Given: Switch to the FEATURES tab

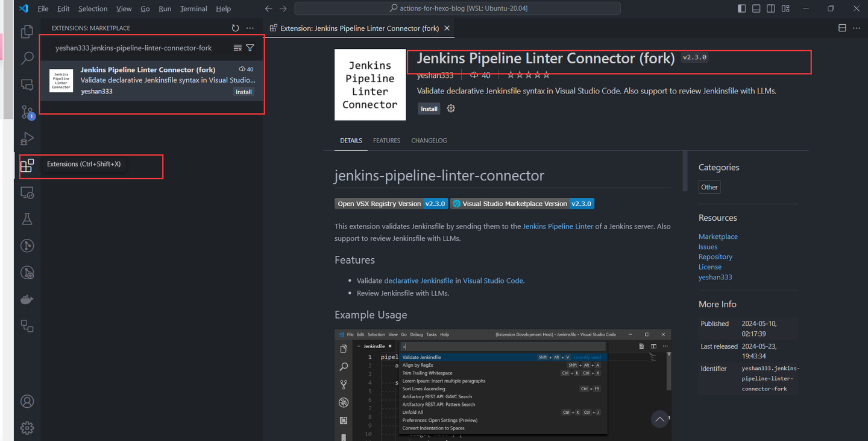Looking at the screenshot, I should (x=386, y=140).
